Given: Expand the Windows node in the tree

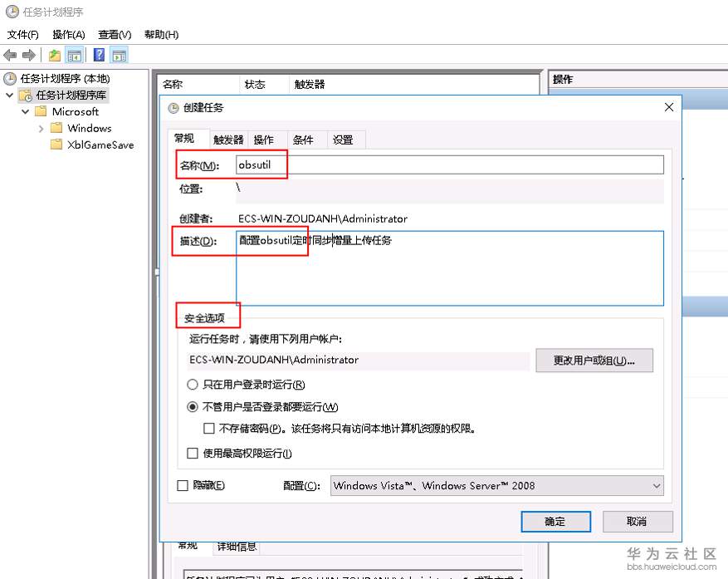Looking at the screenshot, I should click(40, 128).
